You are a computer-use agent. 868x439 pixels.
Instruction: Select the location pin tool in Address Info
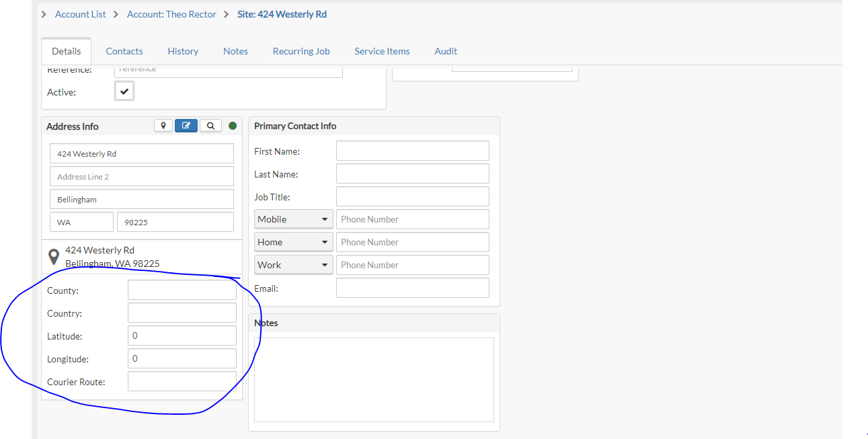pyautogui.click(x=163, y=125)
